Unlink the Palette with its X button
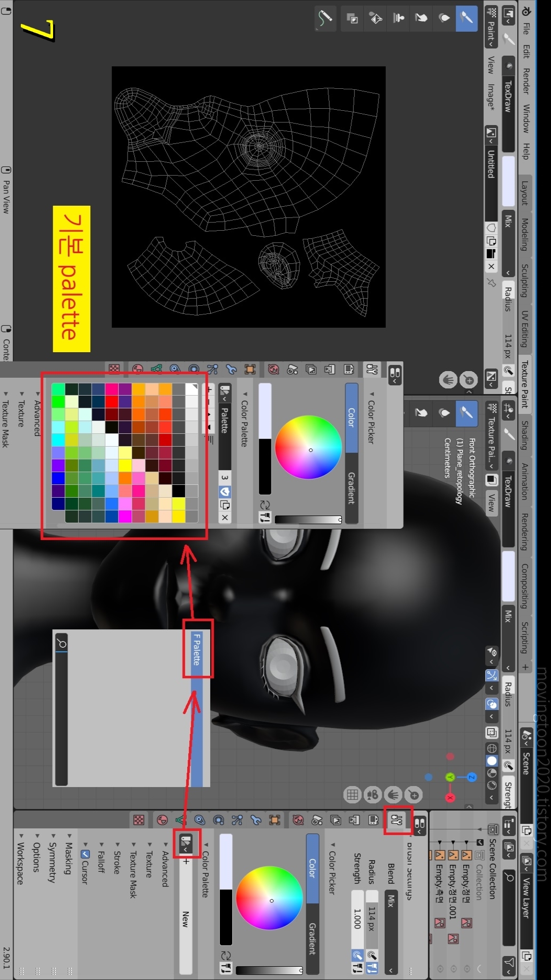551x980 pixels. (x=224, y=517)
